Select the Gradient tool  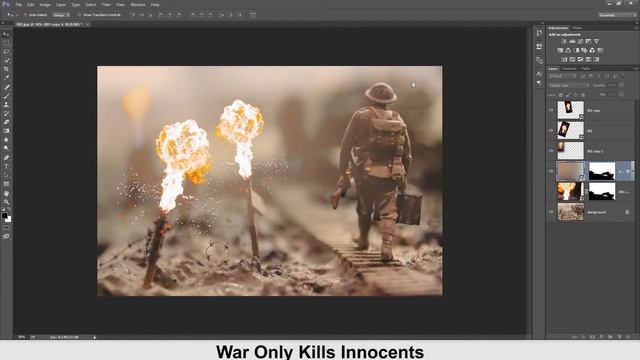pos(6,131)
